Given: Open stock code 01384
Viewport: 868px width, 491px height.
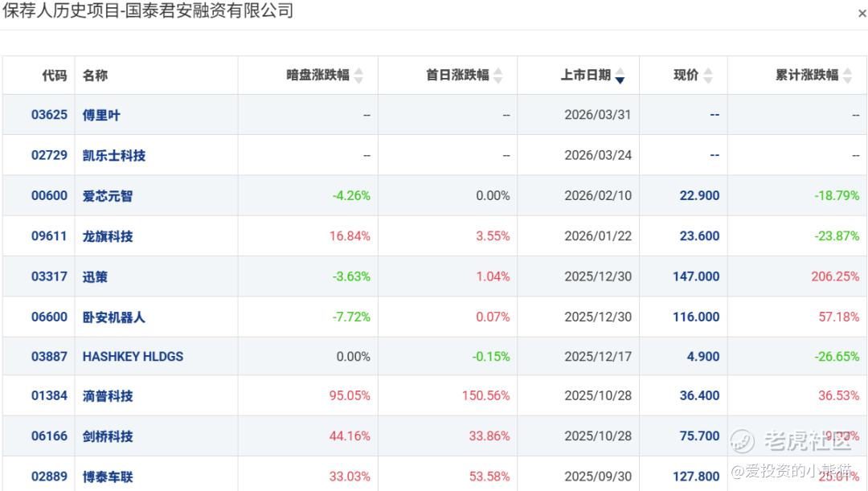Looking at the screenshot, I should click(49, 395).
